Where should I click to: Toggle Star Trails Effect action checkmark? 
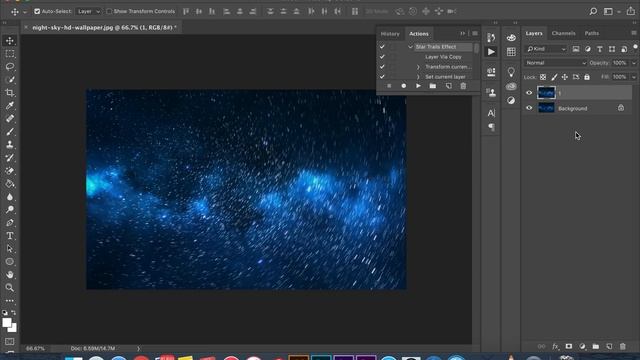point(382,47)
